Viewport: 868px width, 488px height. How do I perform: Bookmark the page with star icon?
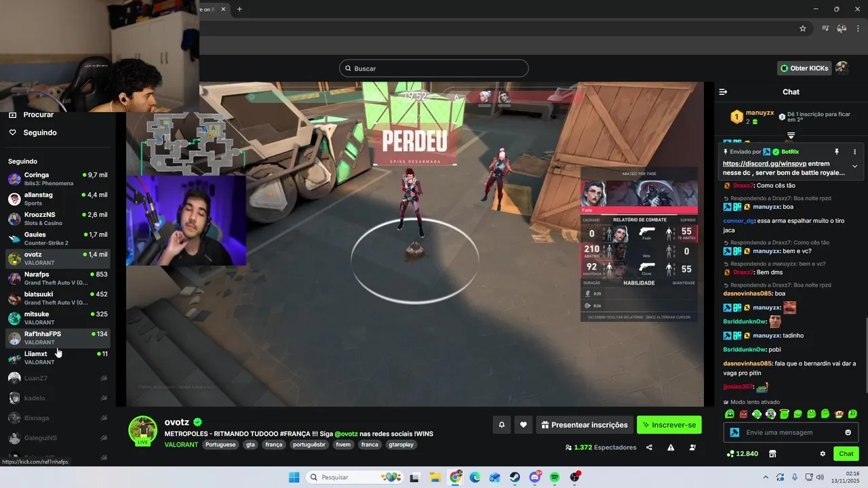(x=803, y=28)
